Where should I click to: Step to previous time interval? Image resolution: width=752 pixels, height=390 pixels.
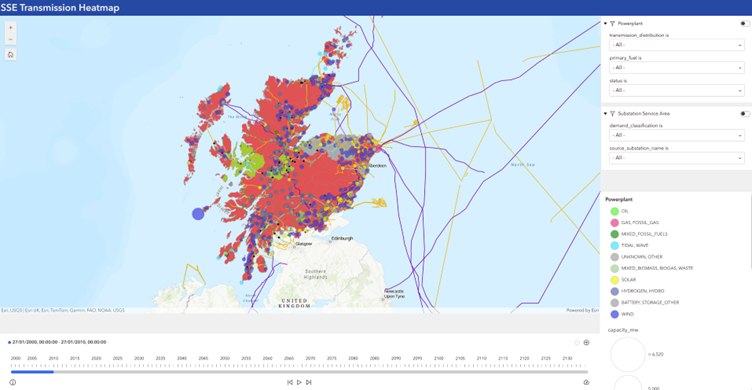click(x=290, y=382)
